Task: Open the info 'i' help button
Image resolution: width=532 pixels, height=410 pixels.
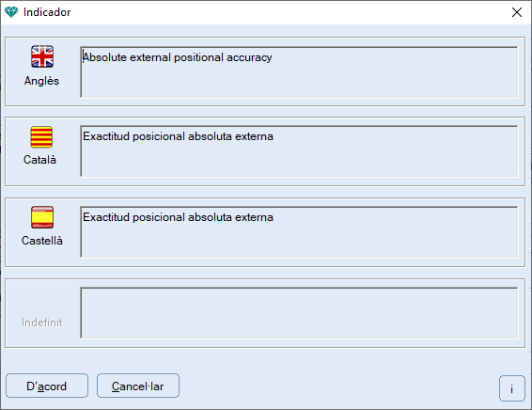Action: 511,388
